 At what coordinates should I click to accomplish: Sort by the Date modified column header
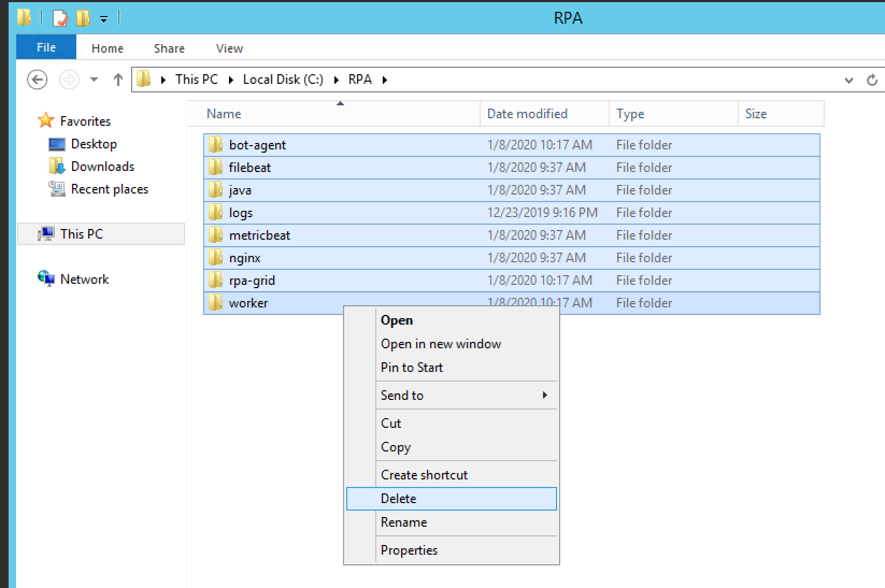545,114
